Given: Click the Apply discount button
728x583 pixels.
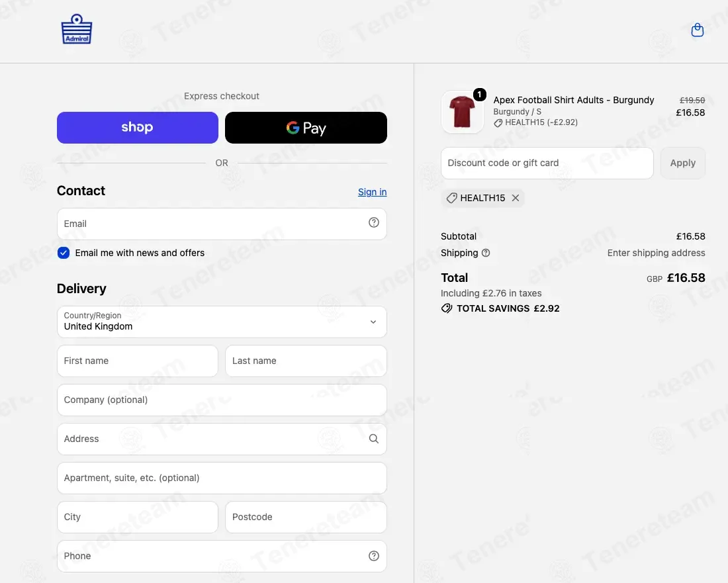Looking at the screenshot, I should (682, 163).
